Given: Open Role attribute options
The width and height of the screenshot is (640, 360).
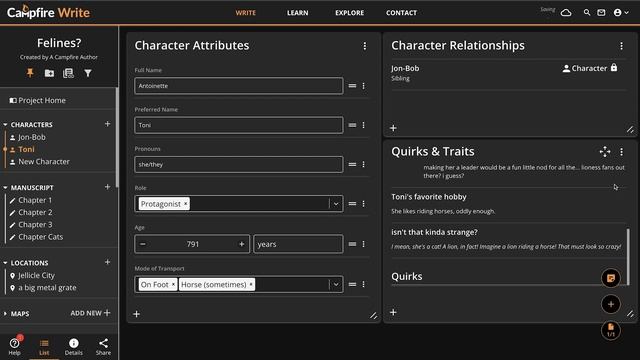Looking at the screenshot, I should click(x=363, y=204).
